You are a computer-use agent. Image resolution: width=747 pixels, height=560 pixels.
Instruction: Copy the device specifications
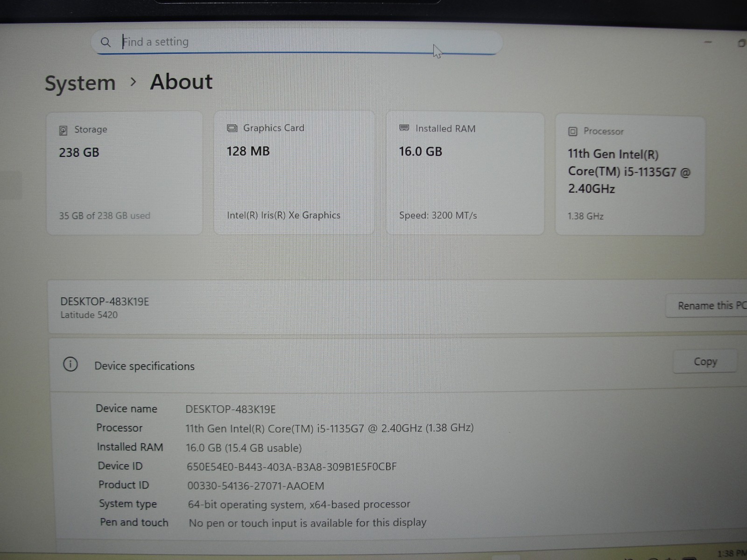pos(705,362)
